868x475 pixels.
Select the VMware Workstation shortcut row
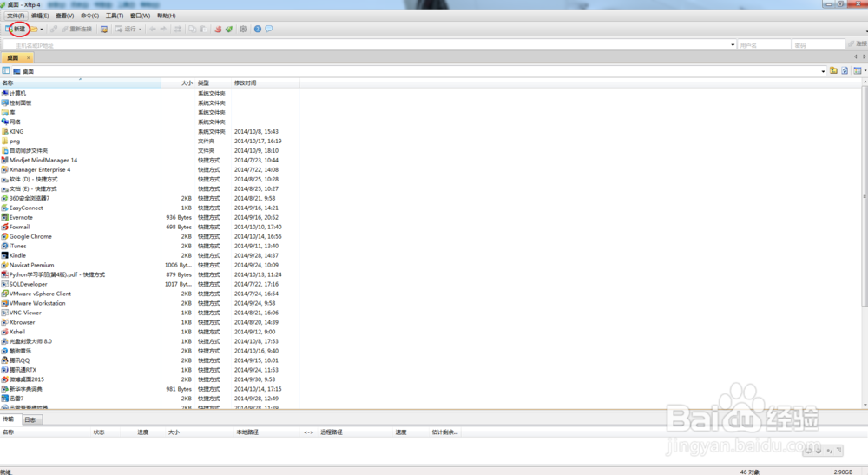point(149,303)
